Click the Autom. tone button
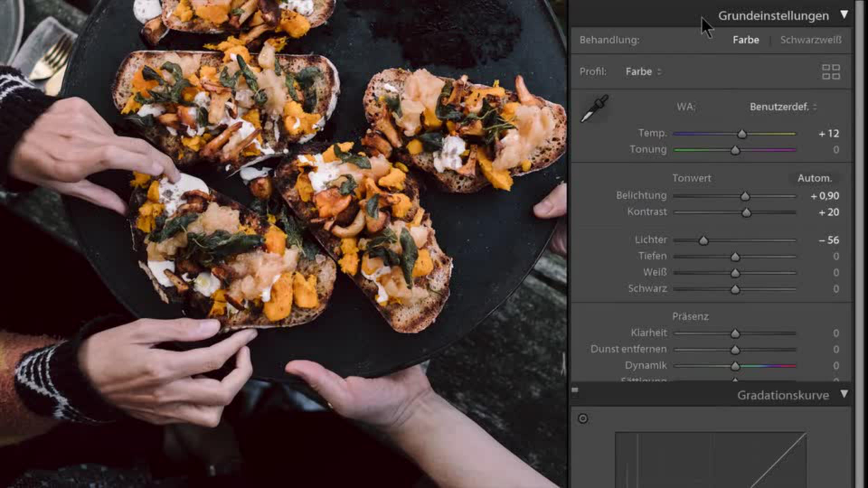This screenshot has width=868, height=488. [x=814, y=178]
